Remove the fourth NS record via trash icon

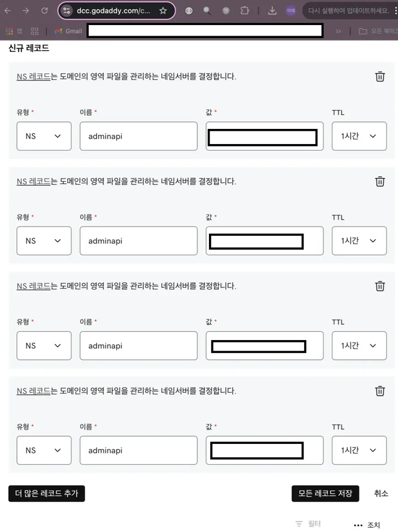point(380,391)
